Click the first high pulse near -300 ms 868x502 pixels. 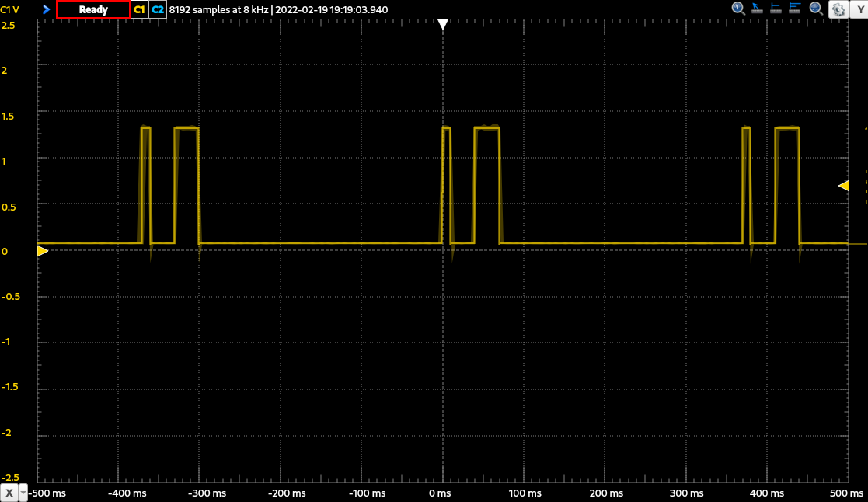[x=186, y=186]
